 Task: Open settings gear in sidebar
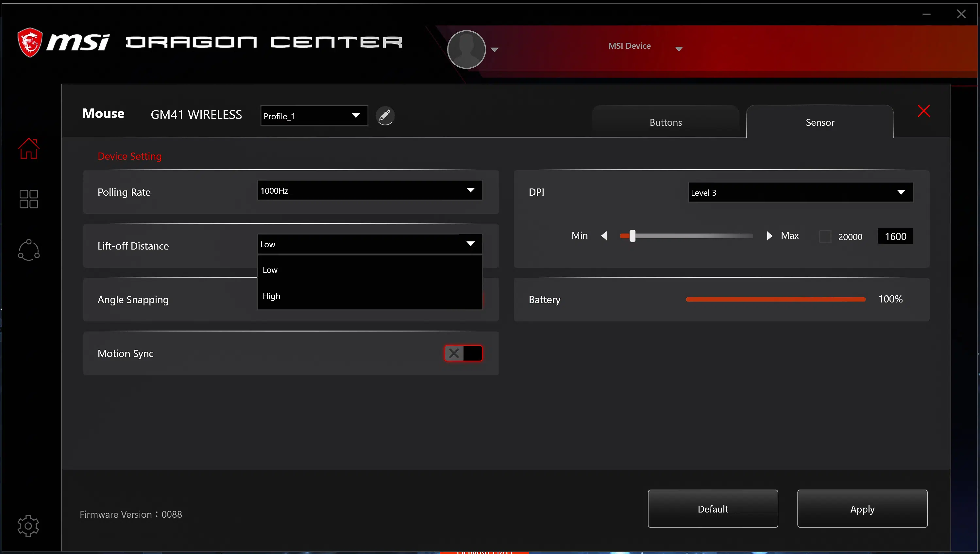28,526
